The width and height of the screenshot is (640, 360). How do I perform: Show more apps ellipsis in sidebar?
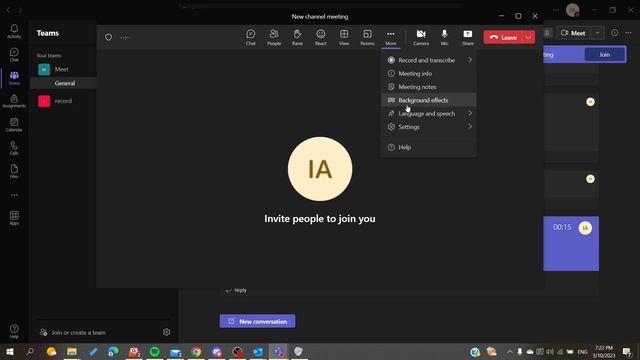[14, 195]
